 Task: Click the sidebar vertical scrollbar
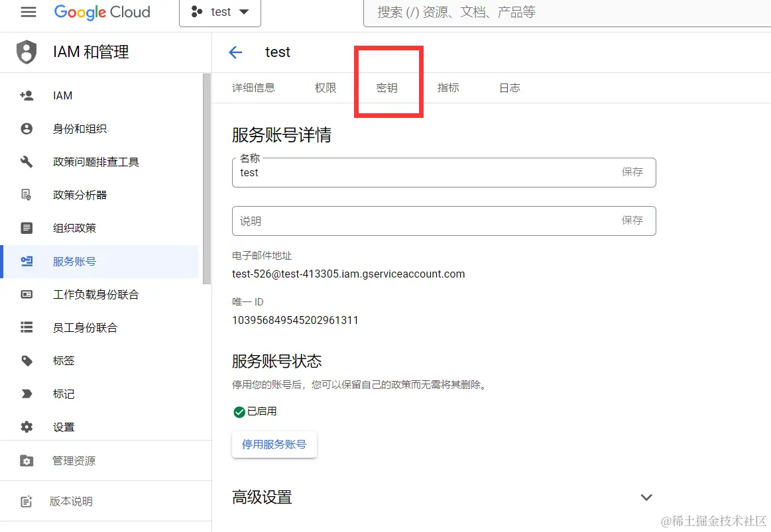tap(207, 179)
